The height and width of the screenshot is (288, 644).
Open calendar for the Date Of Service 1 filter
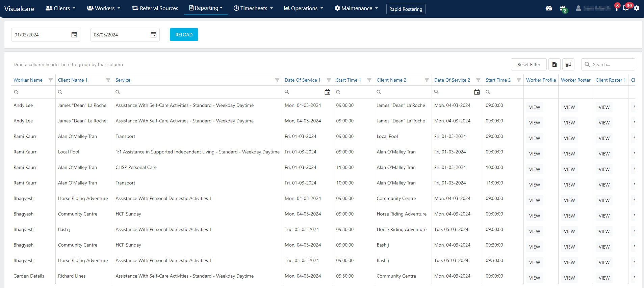pyautogui.click(x=327, y=92)
